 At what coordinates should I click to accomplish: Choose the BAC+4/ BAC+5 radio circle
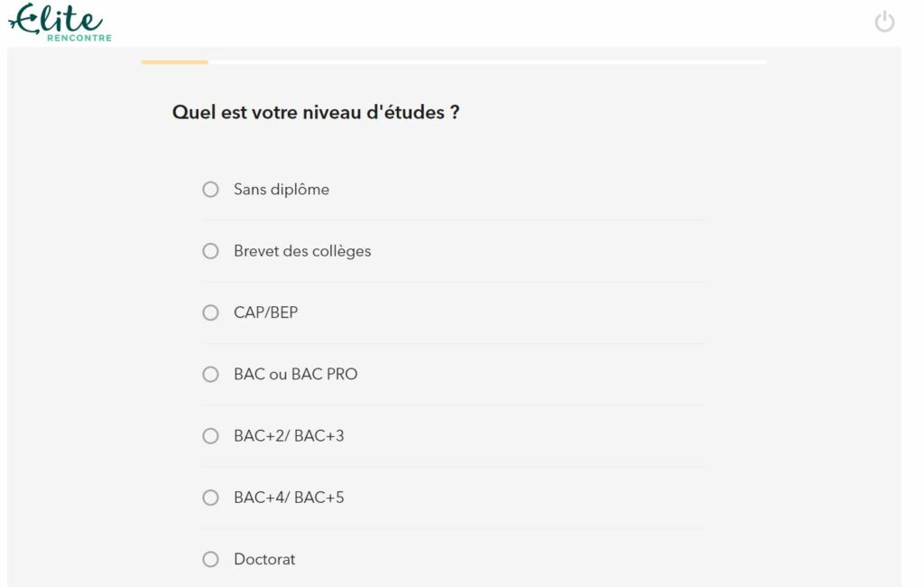coord(210,498)
